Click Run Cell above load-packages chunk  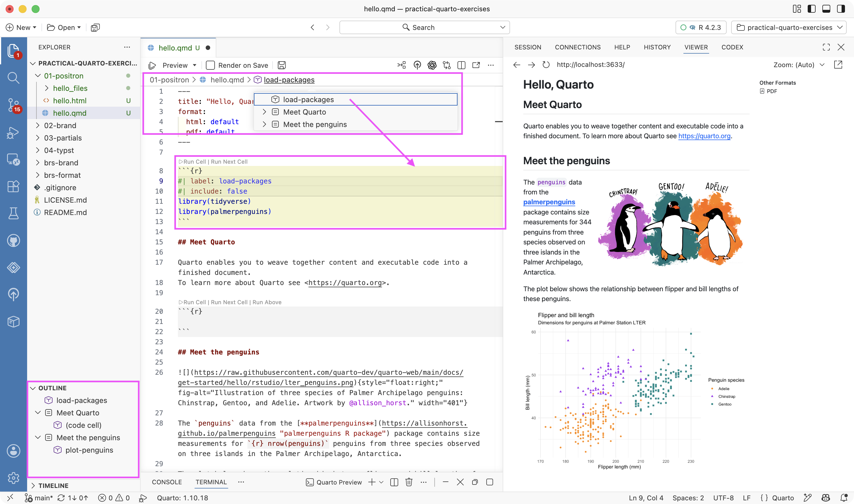coord(192,162)
